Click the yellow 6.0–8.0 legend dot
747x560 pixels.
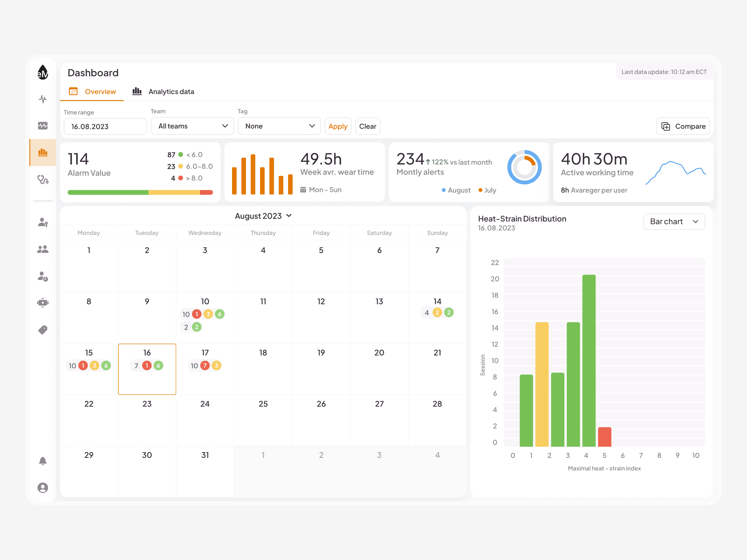pos(181,166)
